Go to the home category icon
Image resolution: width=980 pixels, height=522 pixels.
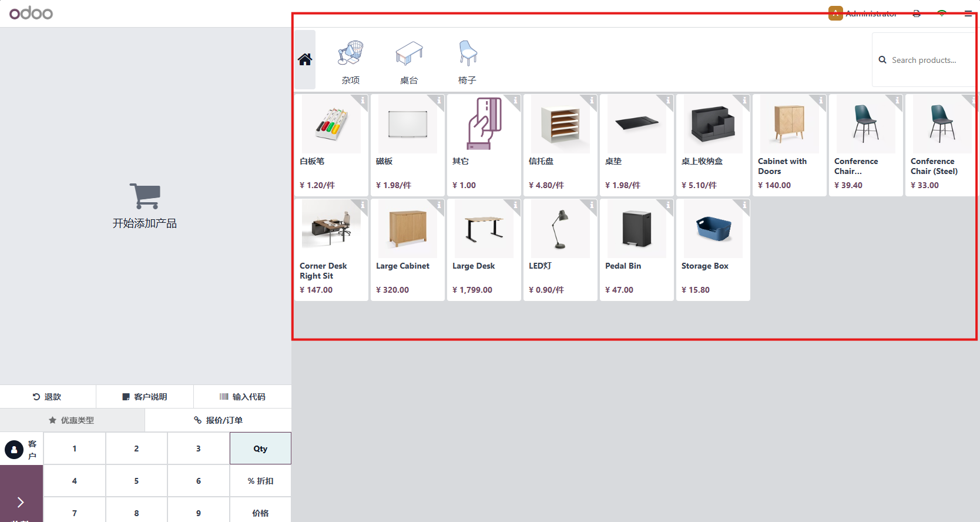coord(304,59)
